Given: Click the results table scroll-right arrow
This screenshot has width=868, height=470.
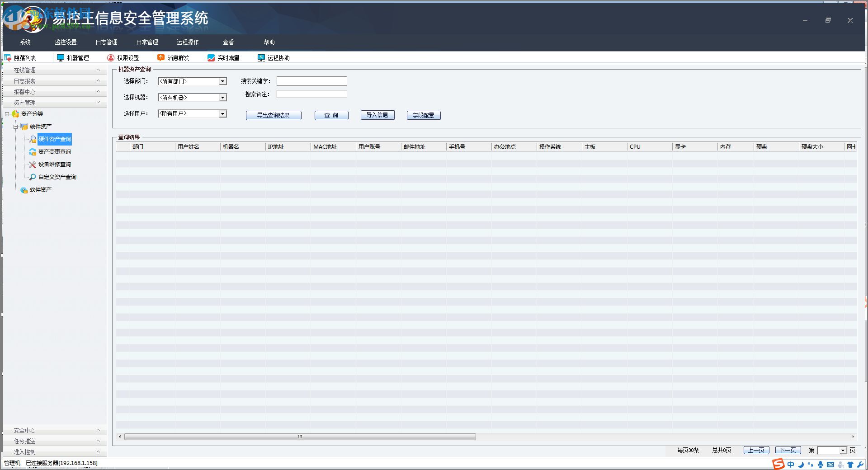Looking at the screenshot, I should coord(853,437).
